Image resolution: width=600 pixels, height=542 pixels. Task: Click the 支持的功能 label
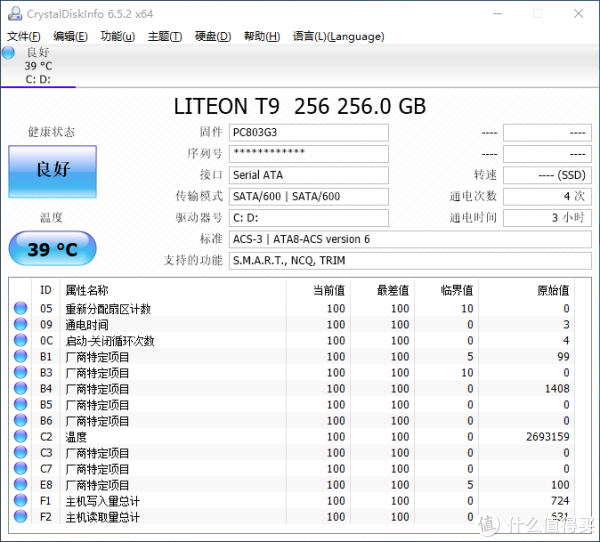click(x=193, y=261)
